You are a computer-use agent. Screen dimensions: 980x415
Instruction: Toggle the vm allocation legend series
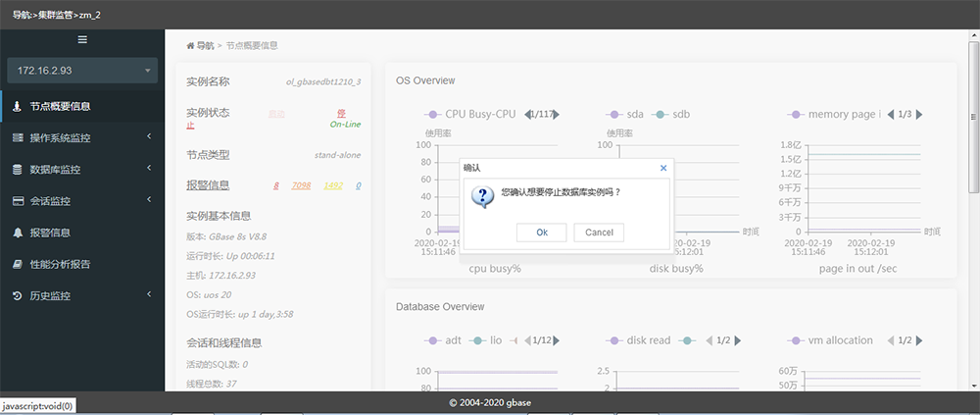click(830, 340)
